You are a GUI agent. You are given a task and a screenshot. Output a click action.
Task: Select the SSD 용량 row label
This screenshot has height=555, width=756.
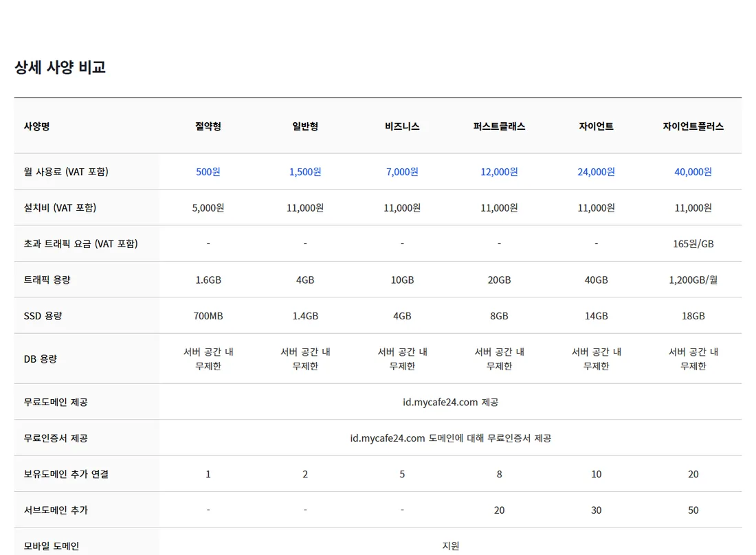pyautogui.click(x=43, y=316)
